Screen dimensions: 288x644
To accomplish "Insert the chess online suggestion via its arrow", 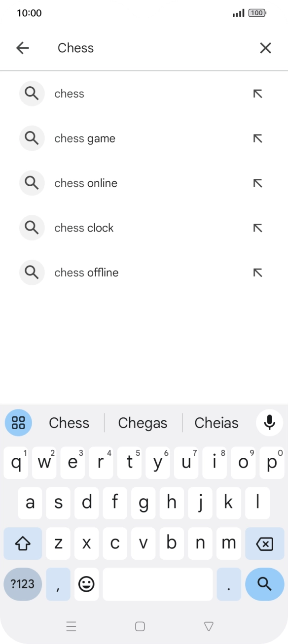I will 257,183.
